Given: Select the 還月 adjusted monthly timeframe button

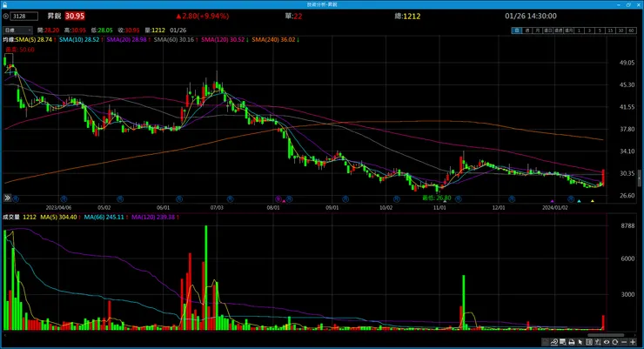Looking at the screenshot, I should click(568, 30).
